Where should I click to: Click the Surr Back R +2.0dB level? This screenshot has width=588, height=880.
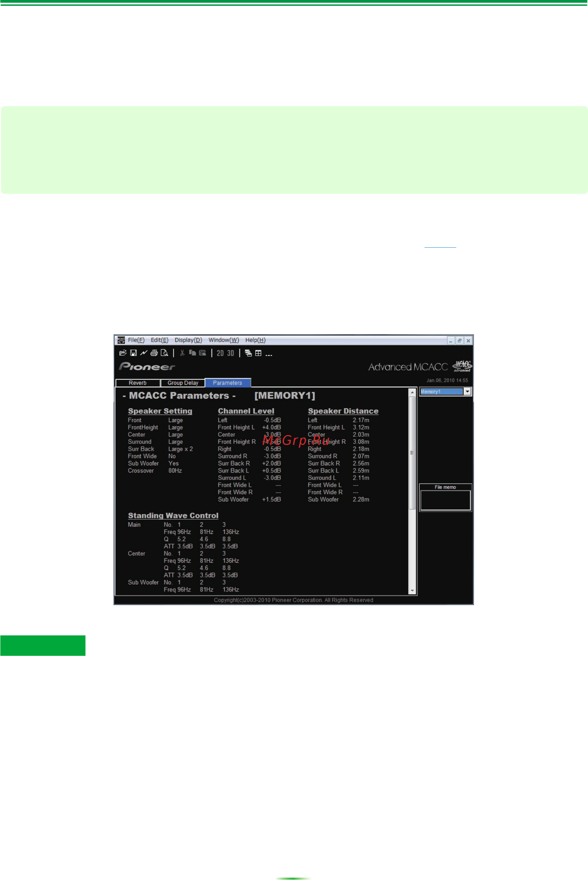click(x=271, y=463)
